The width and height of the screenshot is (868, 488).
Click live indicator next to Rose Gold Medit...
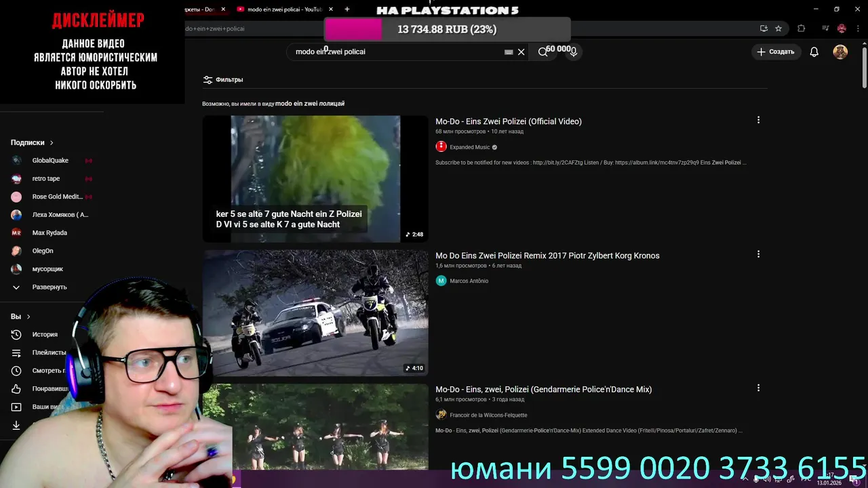click(x=88, y=197)
